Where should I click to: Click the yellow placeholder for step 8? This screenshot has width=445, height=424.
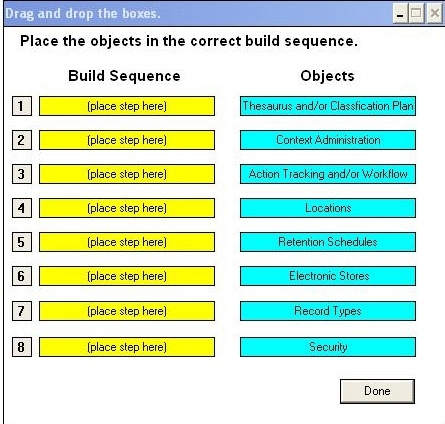(127, 347)
